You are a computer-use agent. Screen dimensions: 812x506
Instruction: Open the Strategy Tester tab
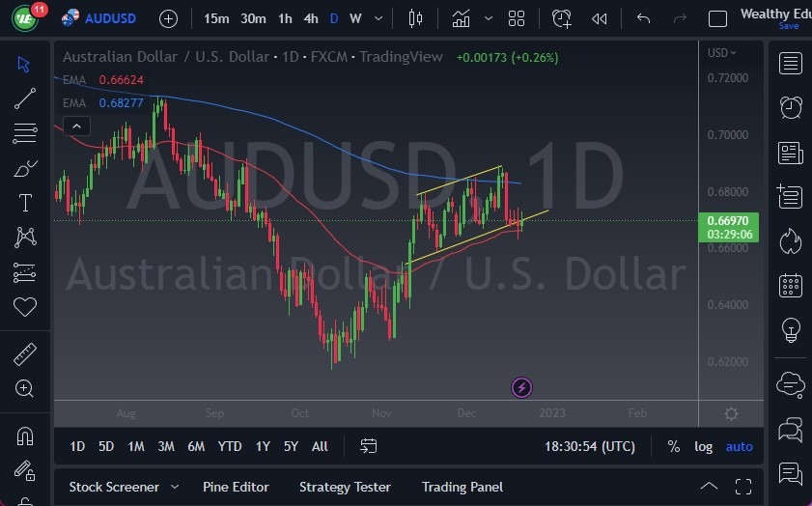(x=345, y=487)
